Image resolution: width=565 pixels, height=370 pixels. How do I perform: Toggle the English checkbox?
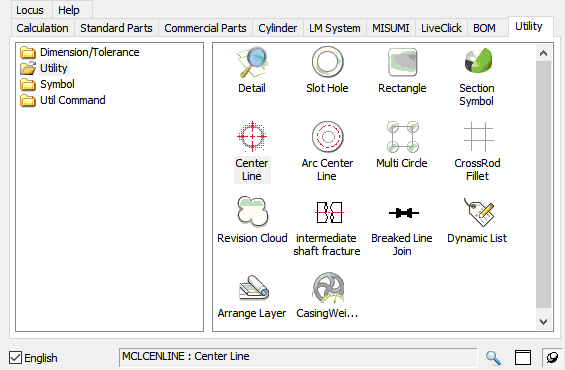point(15,358)
